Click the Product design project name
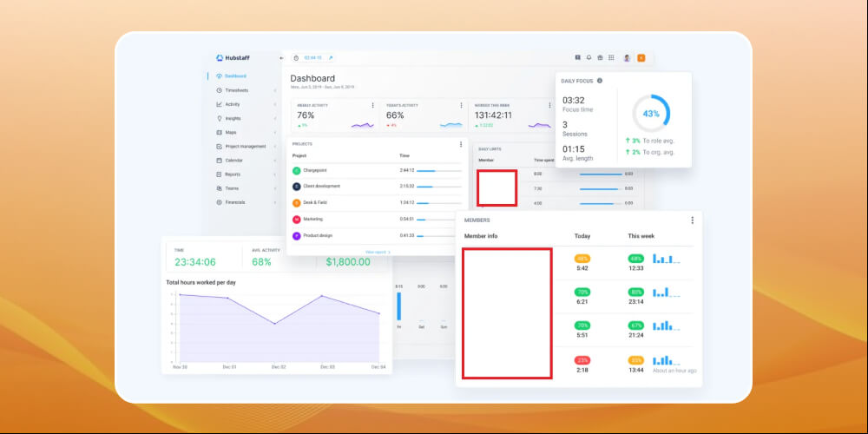This screenshot has height=434, width=868. coord(318,236)
